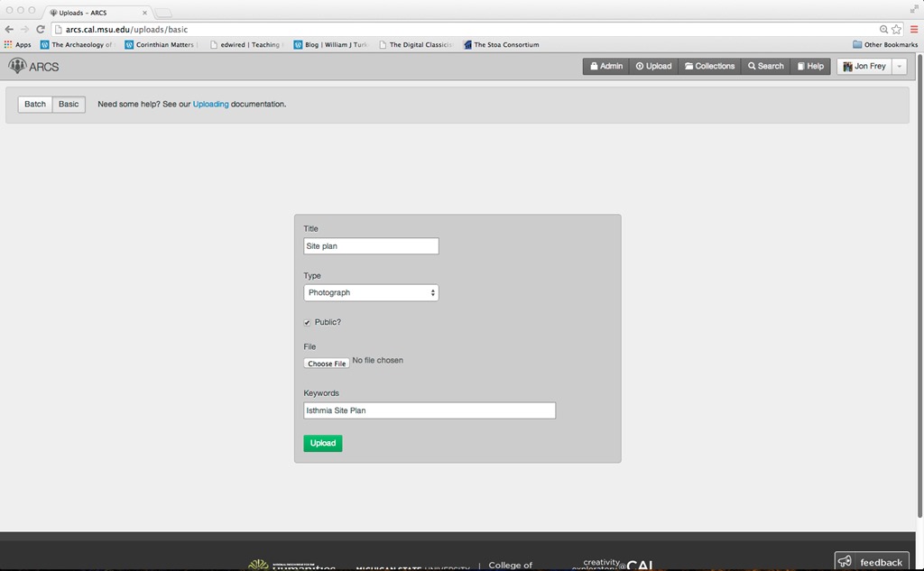Open the Admin page
924x571 pixels.
[605, 66]
